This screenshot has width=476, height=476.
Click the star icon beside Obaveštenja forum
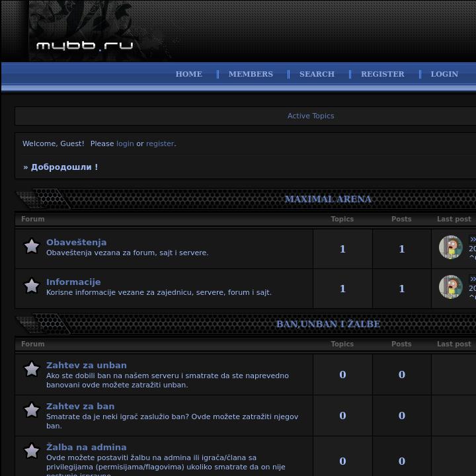pyautogui.click(x=31, y=247)
